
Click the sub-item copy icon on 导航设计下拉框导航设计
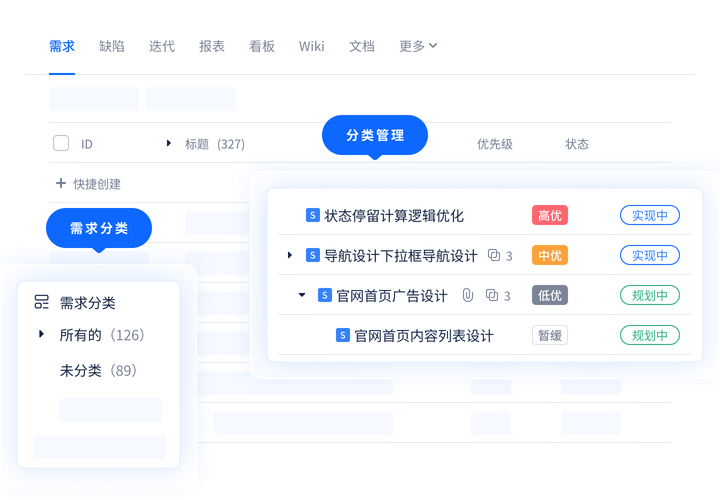(494, 255)
